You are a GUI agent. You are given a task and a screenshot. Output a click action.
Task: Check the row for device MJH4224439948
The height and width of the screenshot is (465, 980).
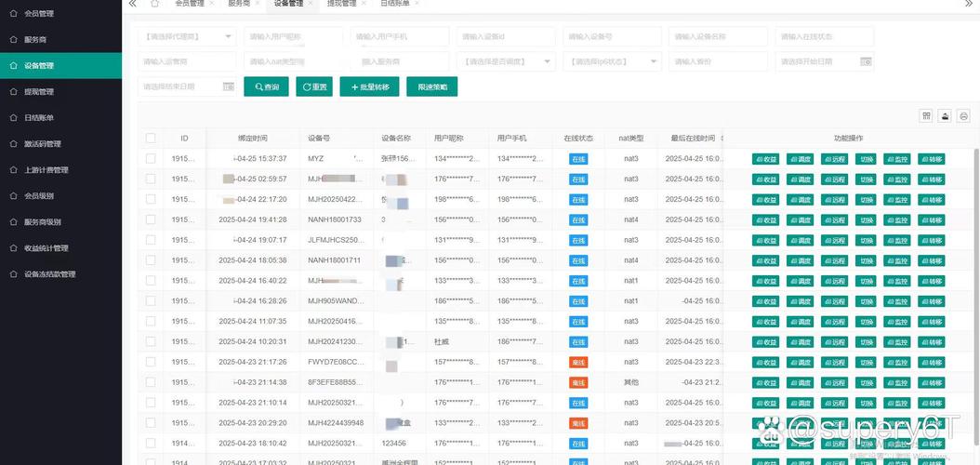[x=151, y=422]
